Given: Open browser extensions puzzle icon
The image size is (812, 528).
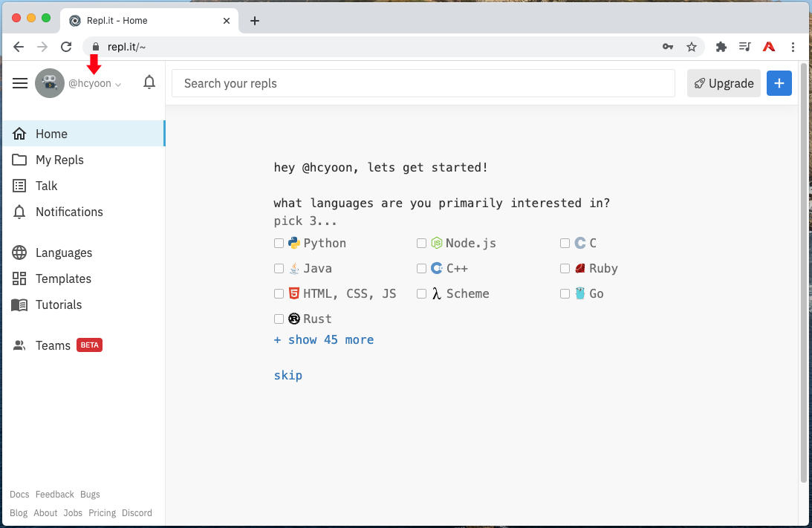Looking at the screenshot, I should [721, 47].
